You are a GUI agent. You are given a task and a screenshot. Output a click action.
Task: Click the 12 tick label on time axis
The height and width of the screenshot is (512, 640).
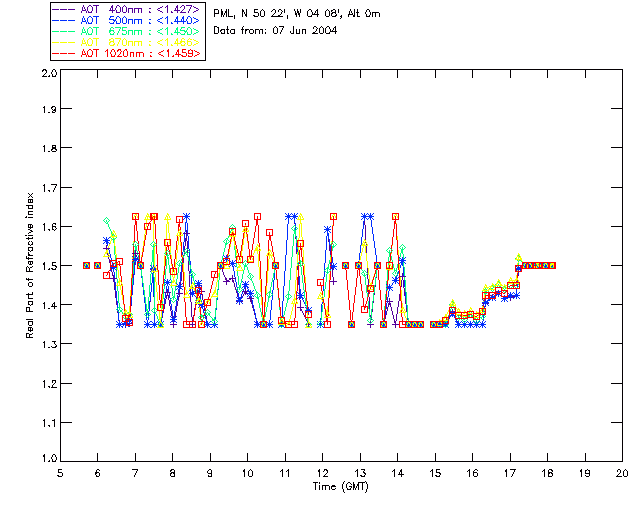[322, 472]
